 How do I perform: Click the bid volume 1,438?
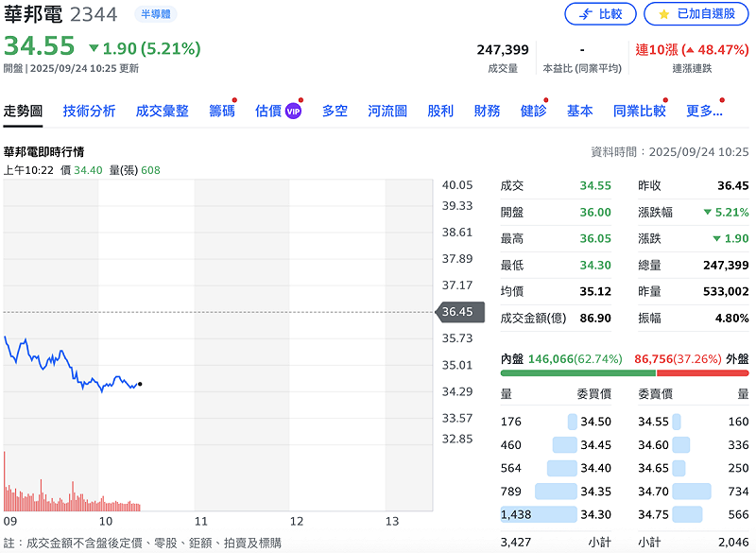click(x=516, y=515)
